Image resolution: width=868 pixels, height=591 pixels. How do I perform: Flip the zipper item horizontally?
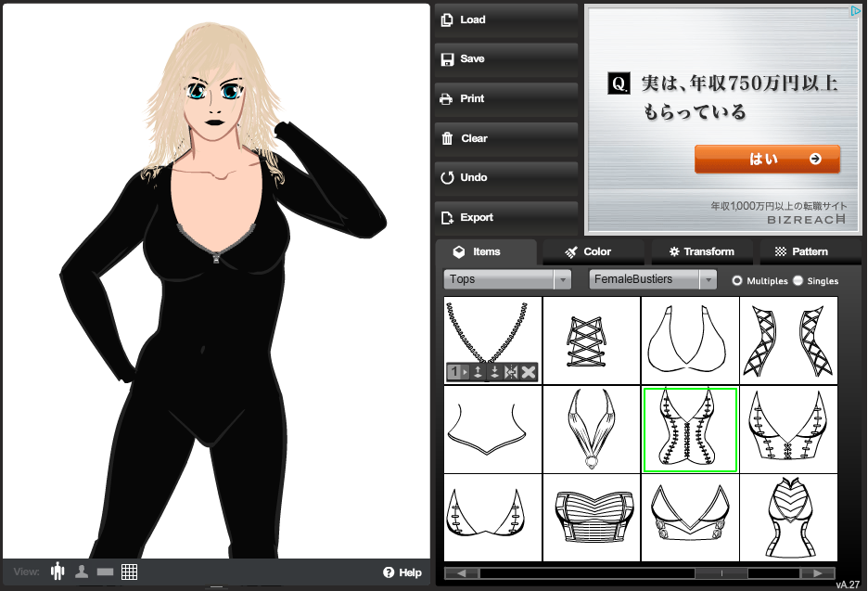511,372
